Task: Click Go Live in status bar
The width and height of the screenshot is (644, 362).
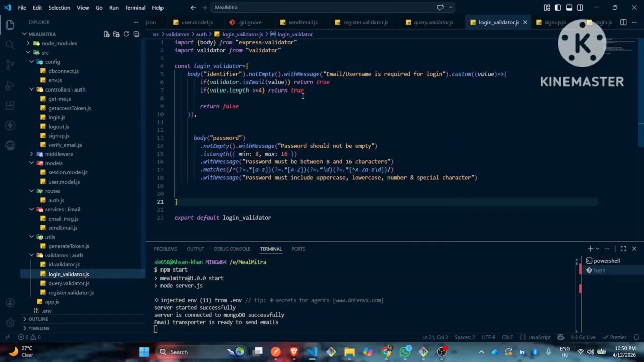Action: point(584,337)
